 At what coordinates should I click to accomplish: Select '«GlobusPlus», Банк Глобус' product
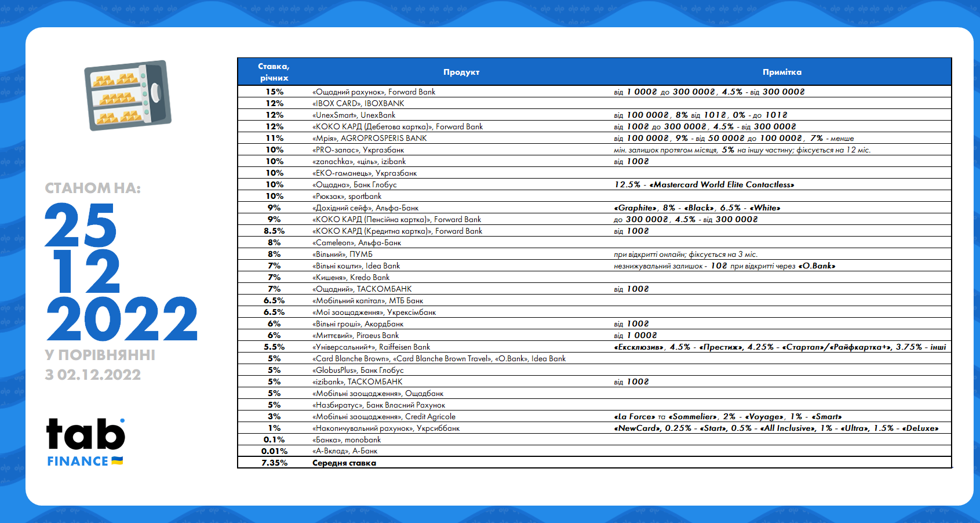pyautogui.click(x=358, y=370)
